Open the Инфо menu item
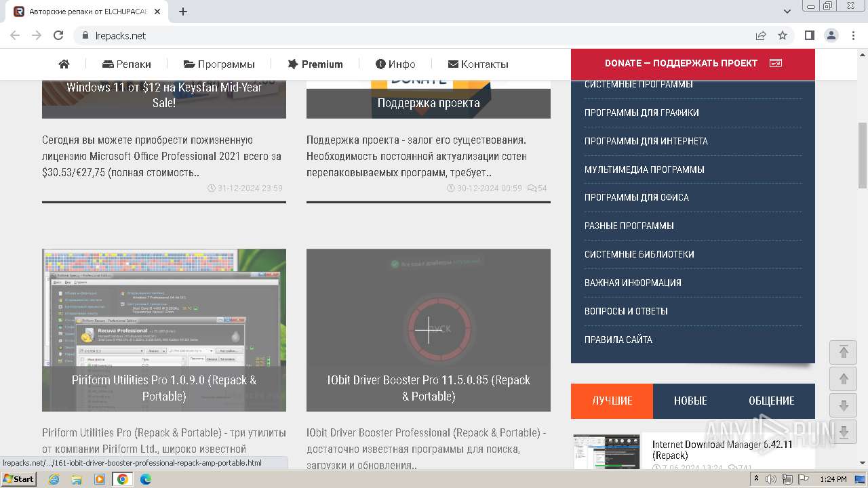 (x=395, y=64)
